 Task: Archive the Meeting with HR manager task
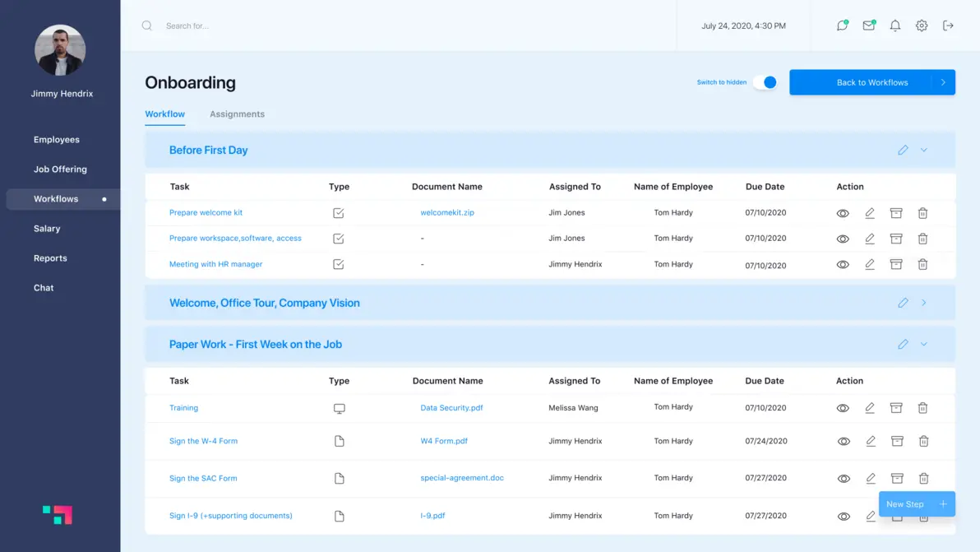click(x=896, y=264)
